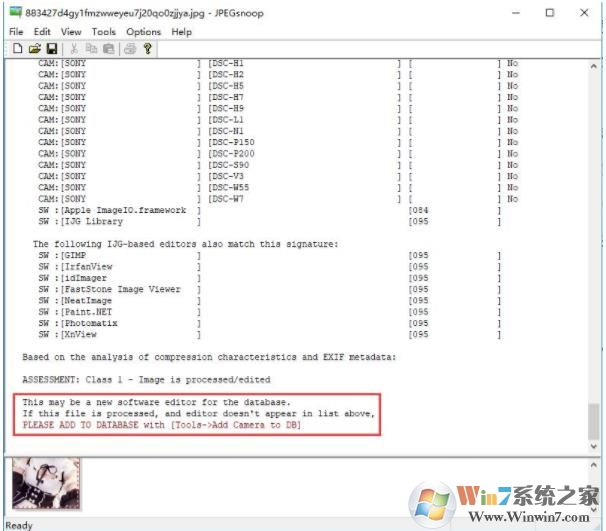Click the text 'ASSESSMENT: Class 1 - Image is processed/edited'

click(146, 380)
